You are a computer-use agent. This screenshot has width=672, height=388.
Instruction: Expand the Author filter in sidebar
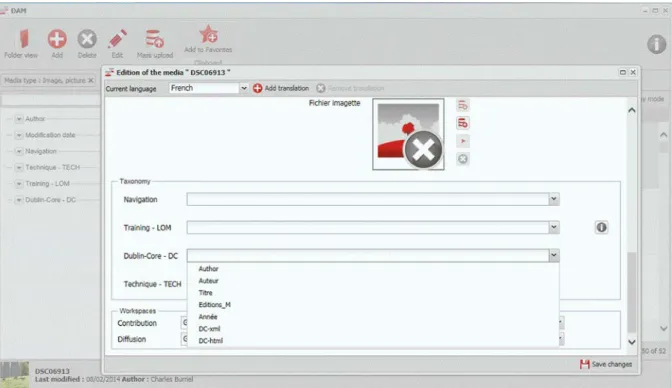(19, 119)
